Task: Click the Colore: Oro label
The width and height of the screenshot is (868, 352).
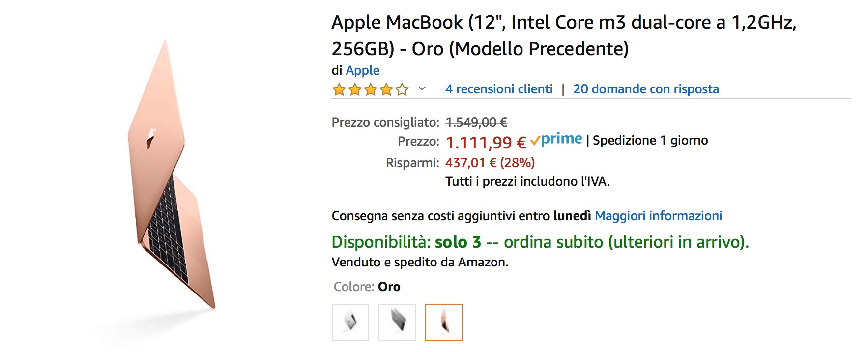Action: [367, 287]
